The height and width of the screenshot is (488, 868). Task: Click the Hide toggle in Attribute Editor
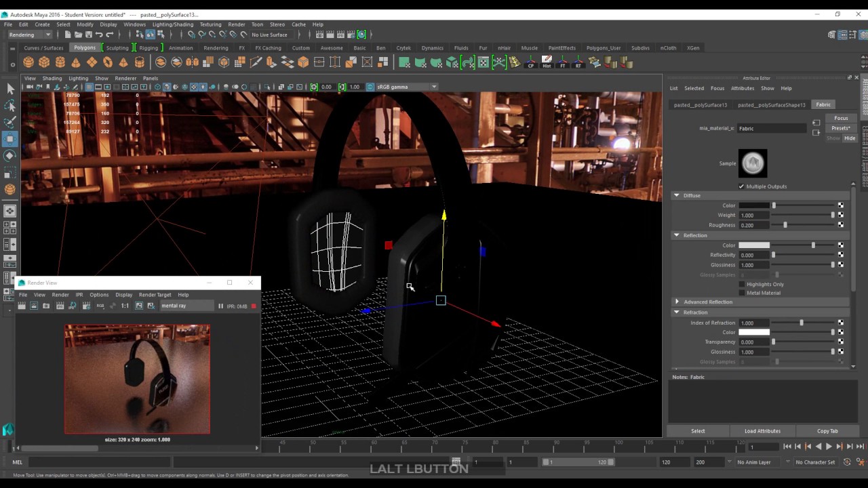[x=850, y=138]
